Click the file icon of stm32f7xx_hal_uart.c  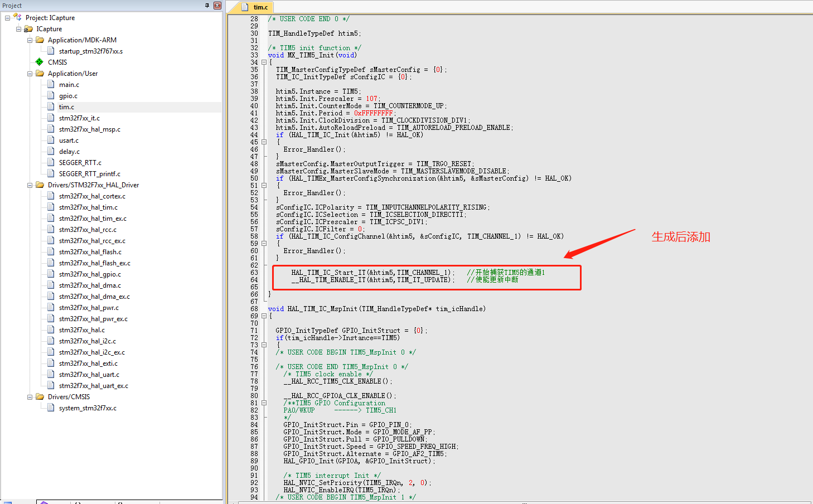coord(51,374)
